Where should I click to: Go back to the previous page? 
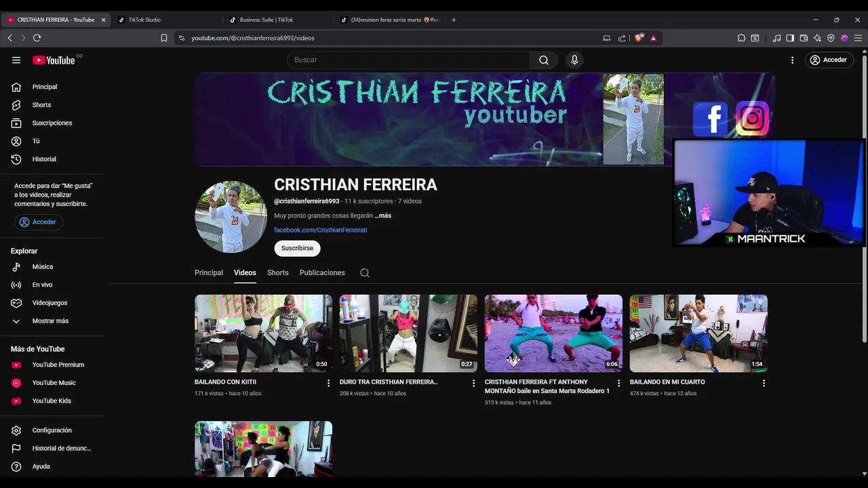[9, 38]
